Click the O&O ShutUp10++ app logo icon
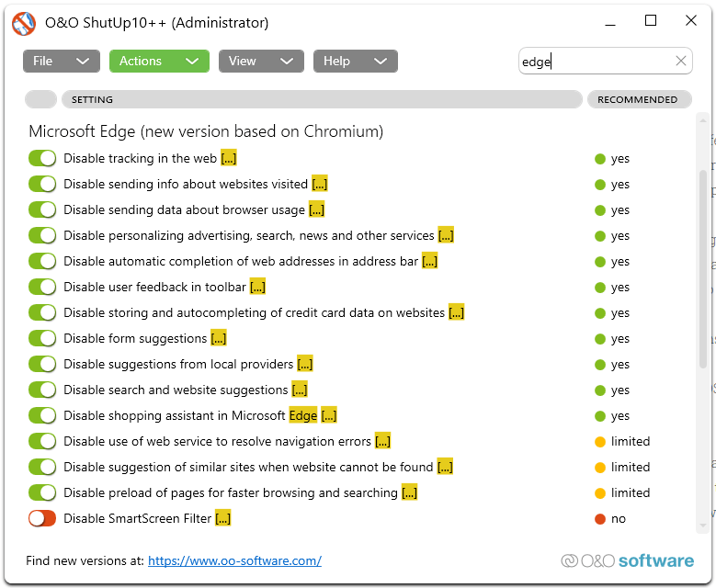Image resolution: width=716 pixels, height=588 pixels. click(23, 23)
